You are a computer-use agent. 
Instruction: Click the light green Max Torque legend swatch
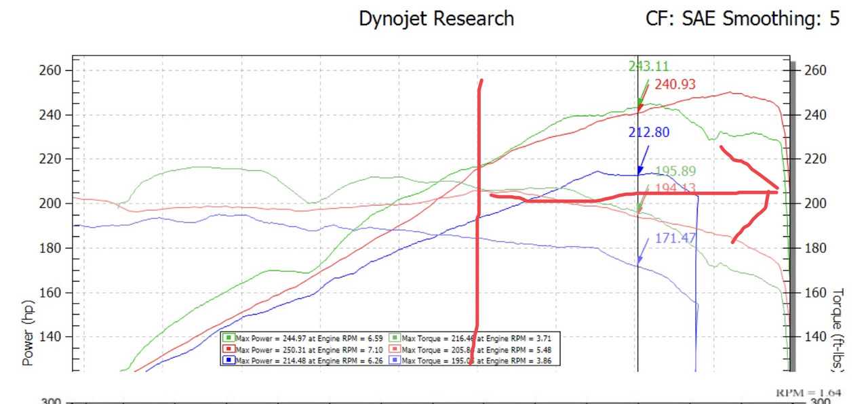(396, 338)
